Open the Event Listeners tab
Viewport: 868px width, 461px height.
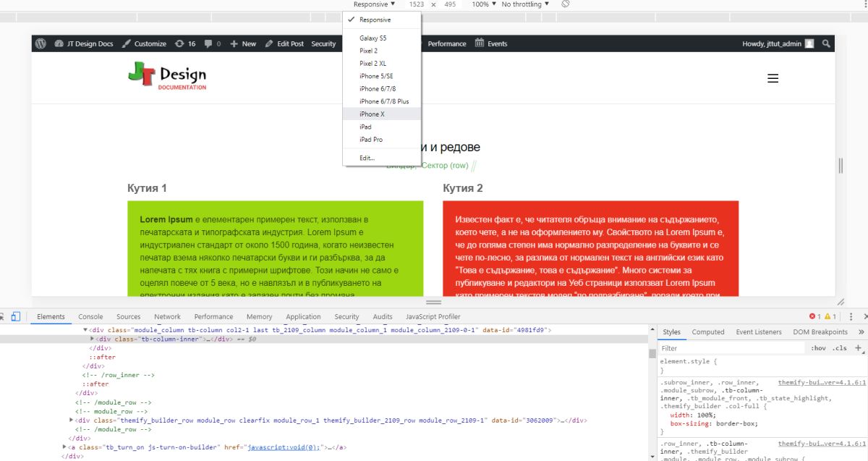coord(759,332)
